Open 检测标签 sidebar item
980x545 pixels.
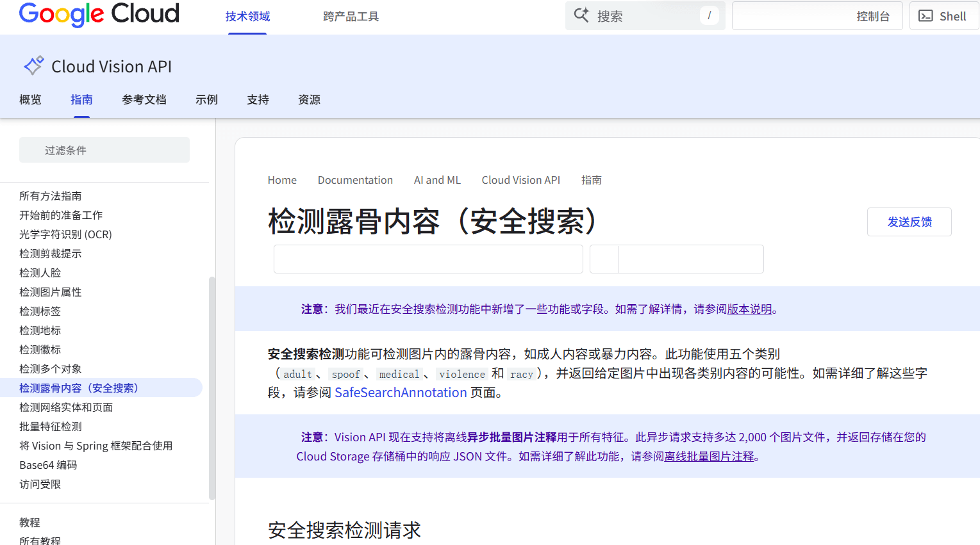pos(40,311)
